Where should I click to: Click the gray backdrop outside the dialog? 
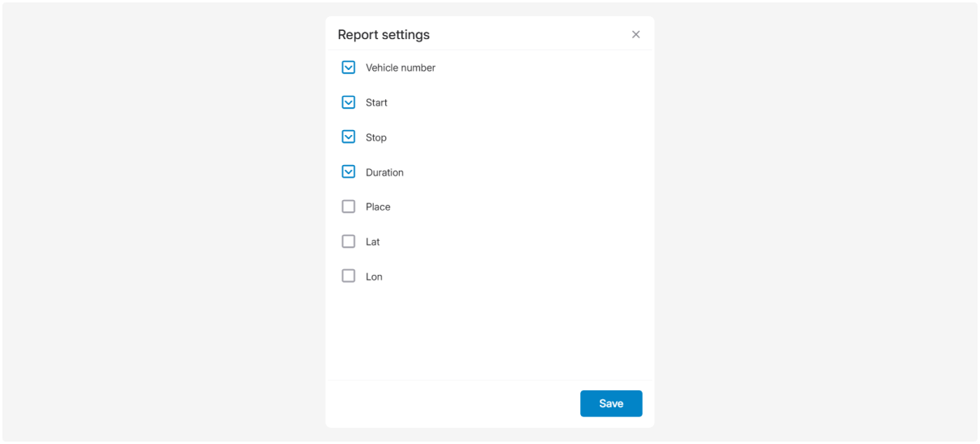[x=163, y=220]
